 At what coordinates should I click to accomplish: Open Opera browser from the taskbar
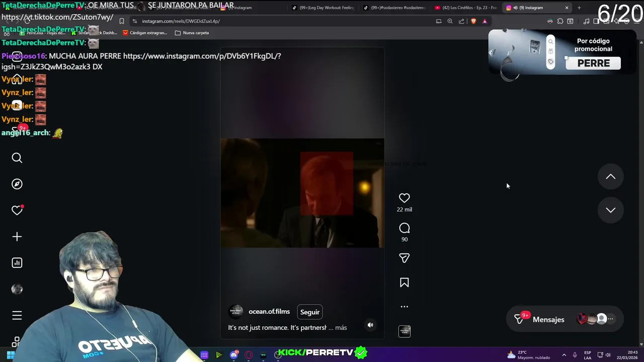(249, 355)
